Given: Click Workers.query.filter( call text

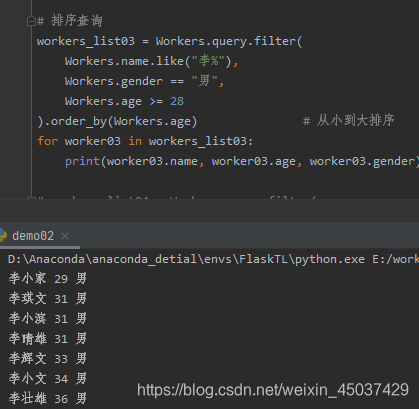Looking at the screenshot, I should pyautogui.click(x=229, y=41).
